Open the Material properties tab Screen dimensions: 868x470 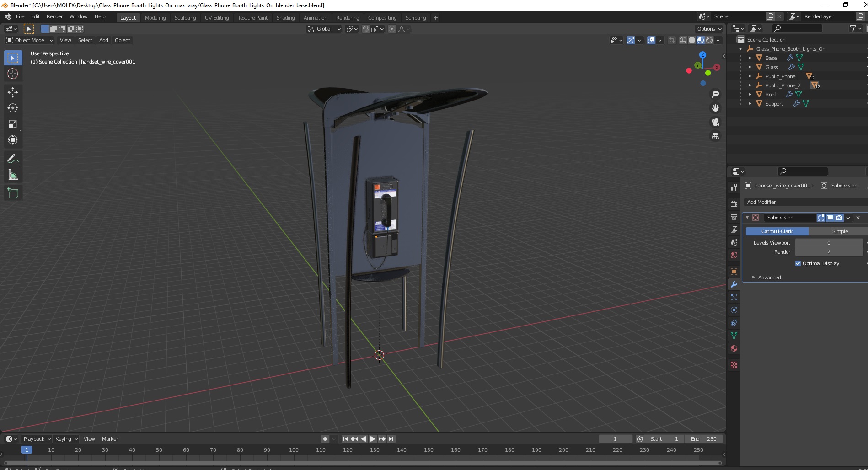(734, 348)
